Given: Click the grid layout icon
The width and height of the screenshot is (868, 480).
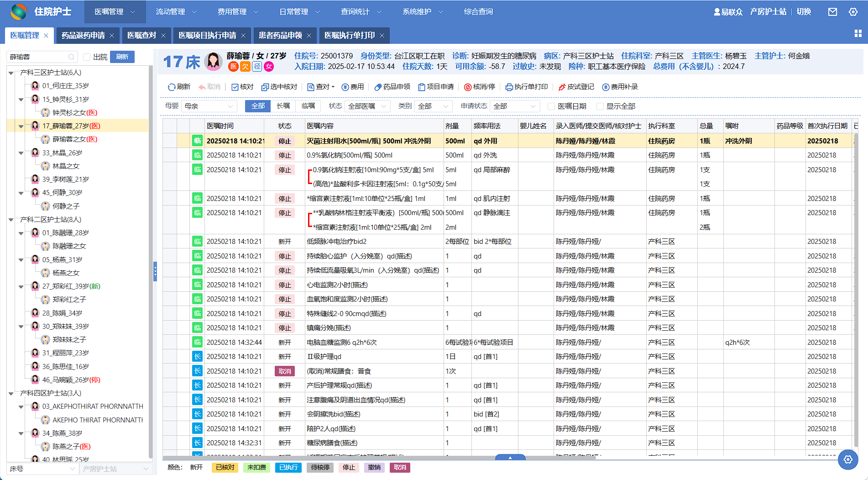Looking at the screenshot, I should pos(858,33).
